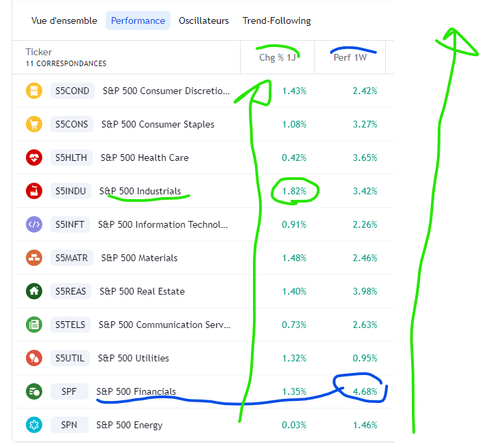
Task: Click the shopping cart icon for Consumer Staples
Action: click(34, 124)
